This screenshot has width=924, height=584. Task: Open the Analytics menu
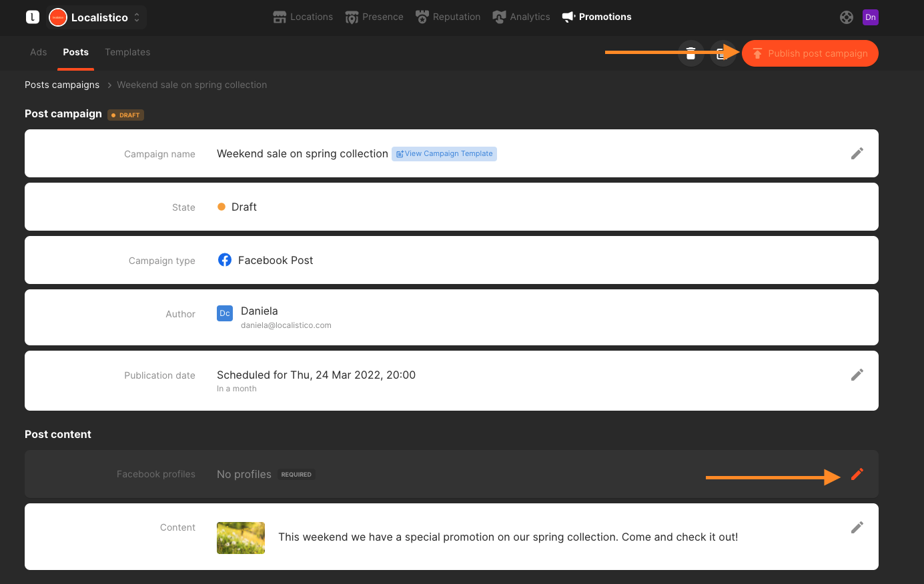tap(521, 17)
